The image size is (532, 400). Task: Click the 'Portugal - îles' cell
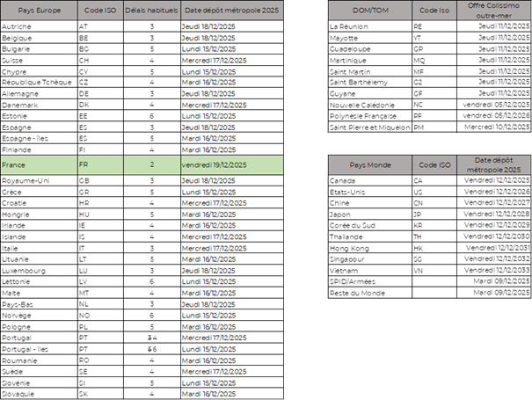point(39,349)
